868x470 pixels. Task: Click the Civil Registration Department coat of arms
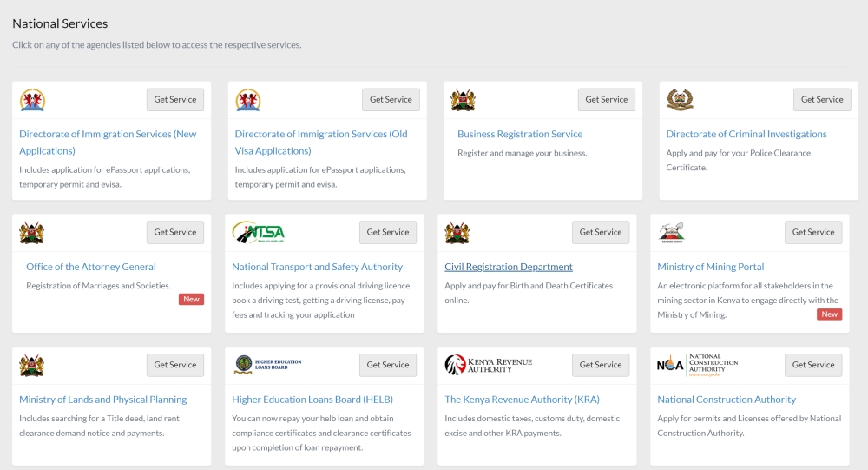tap(457, 233)
